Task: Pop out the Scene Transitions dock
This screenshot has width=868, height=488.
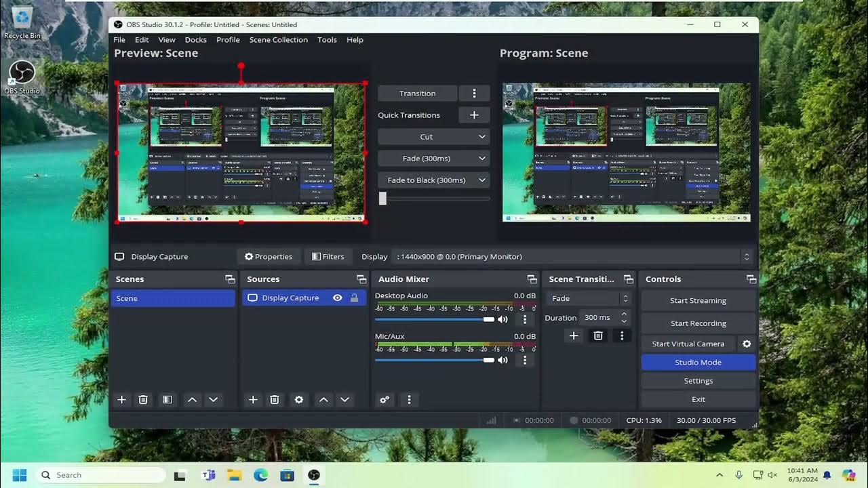Action: pyautogui.click(x=629, y=279)
